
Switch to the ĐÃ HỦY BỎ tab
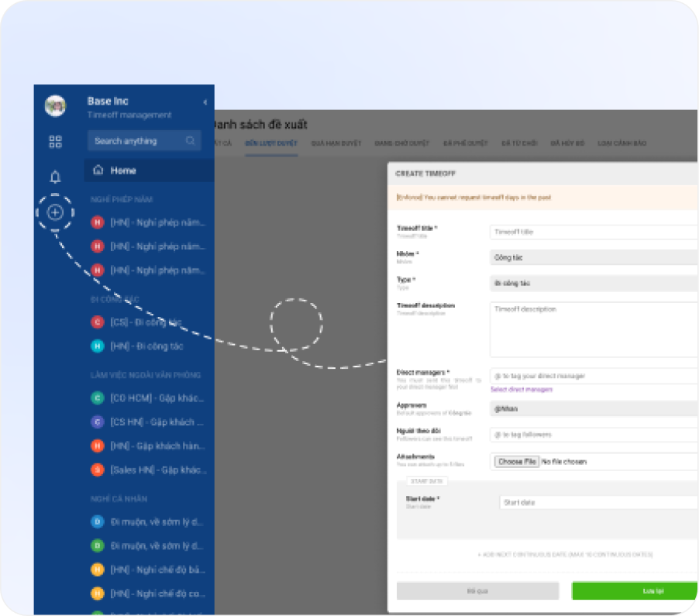(567, 143)
